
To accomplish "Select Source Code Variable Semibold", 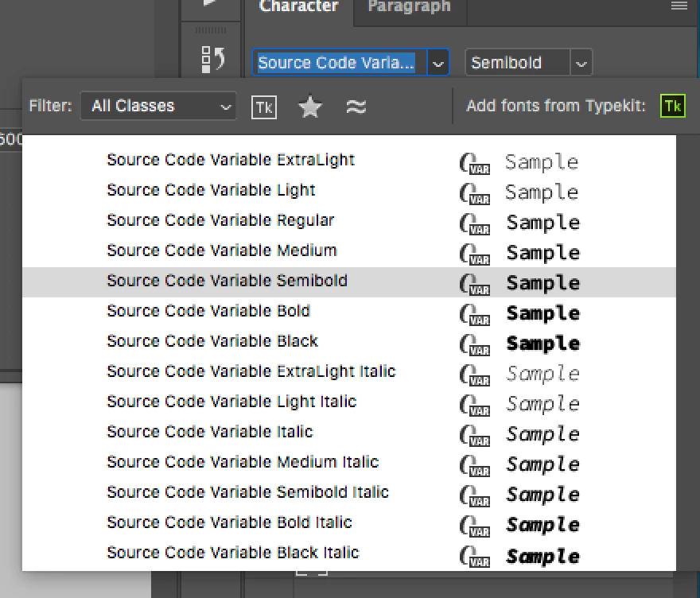I will click(x=349, y=282).
